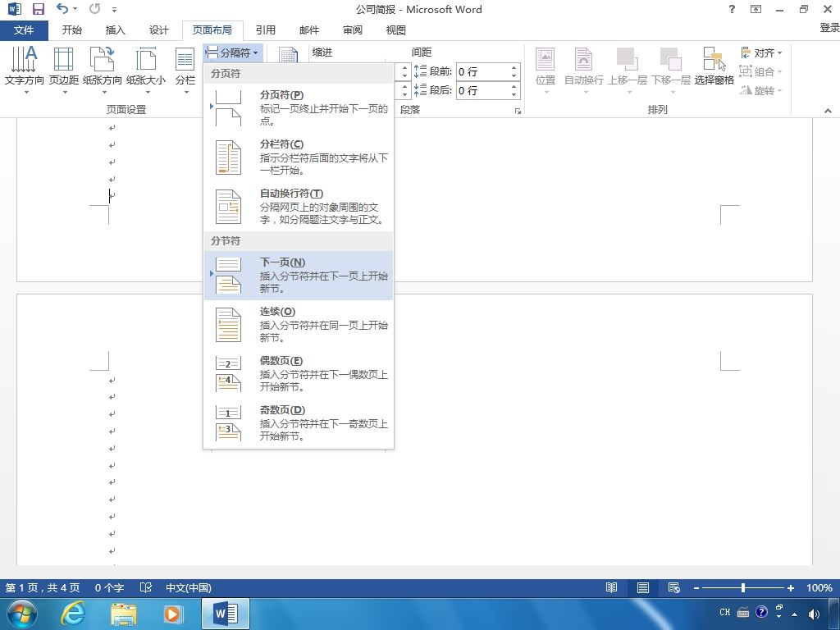
Task: Open the 选择窗格 selection pane
Action: click(x=714, y=66)
